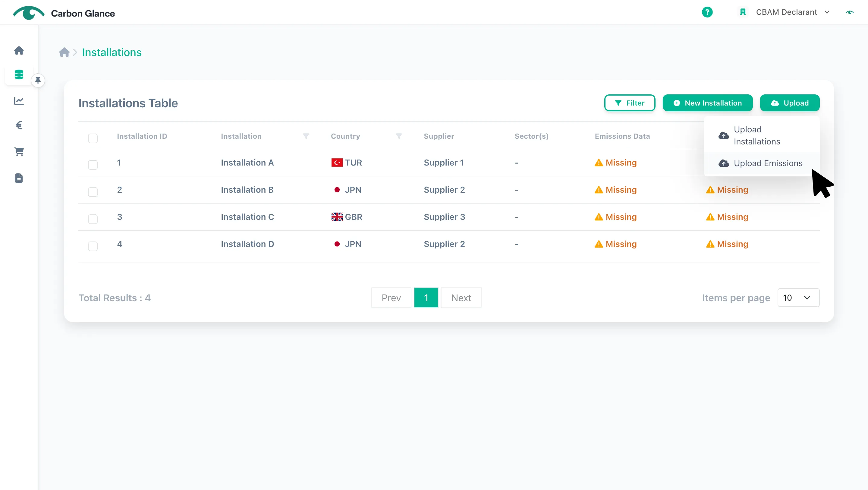Viewport: 868px width, 490px height.
Task: Click the Supplier column header
Action: [439, 136]
